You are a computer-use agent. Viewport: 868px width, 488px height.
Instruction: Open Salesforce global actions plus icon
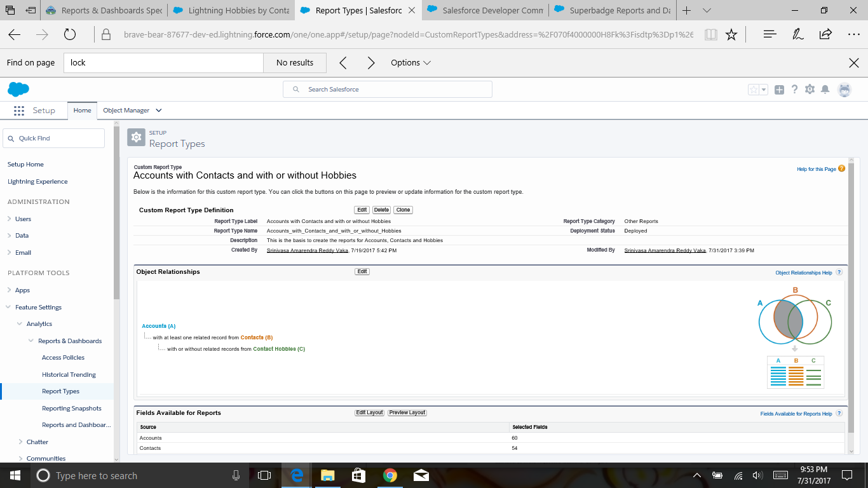tap(779, 90)
